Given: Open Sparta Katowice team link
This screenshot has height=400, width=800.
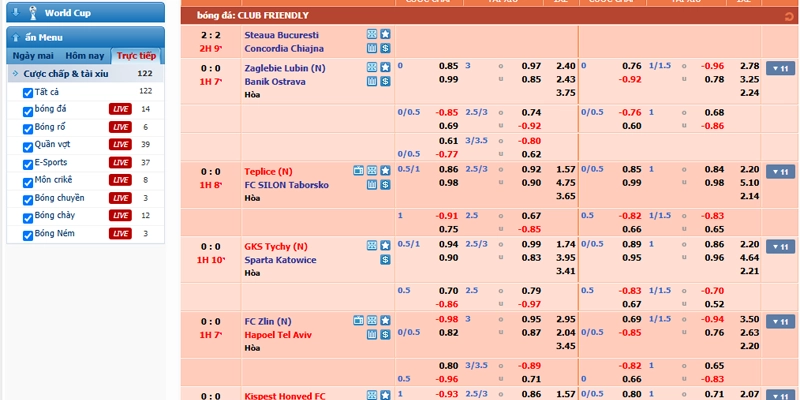Looking at the screenshot, I should 280,260.
